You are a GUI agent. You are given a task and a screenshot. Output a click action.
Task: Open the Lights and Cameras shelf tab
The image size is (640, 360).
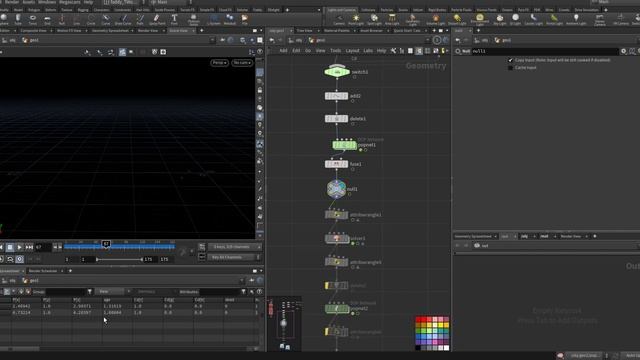342,10
